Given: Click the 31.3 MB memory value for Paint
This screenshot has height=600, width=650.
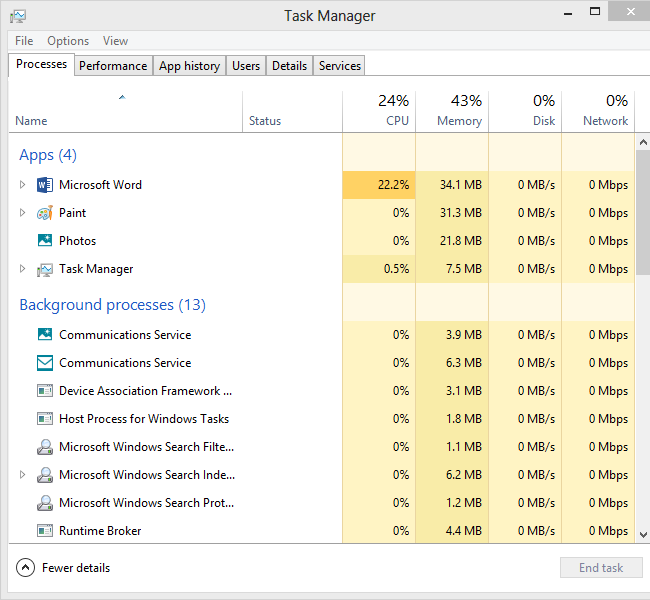Looking at the screenshot, I should click(x=461, y=213).
